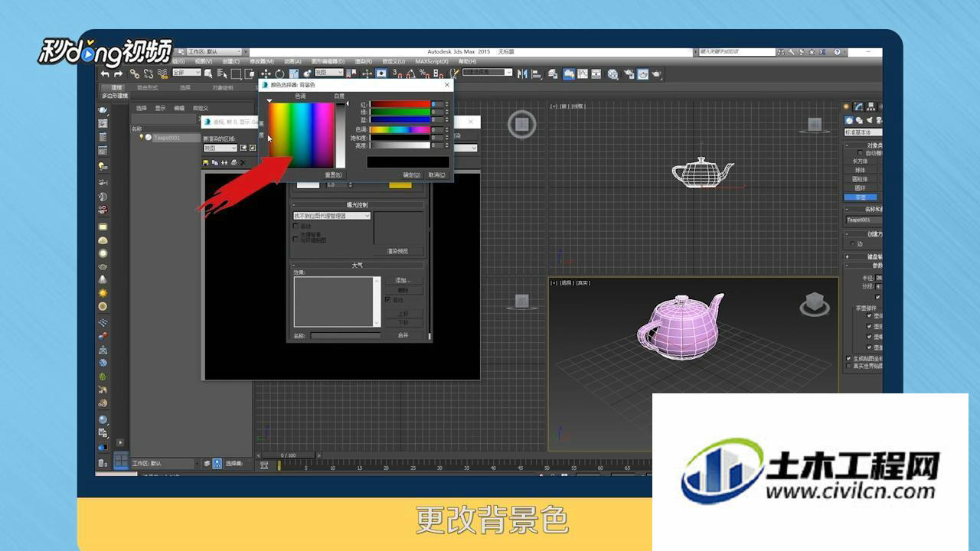Open Select by Name list icon
Screen dimensions: 980x551
coord(222,73)
